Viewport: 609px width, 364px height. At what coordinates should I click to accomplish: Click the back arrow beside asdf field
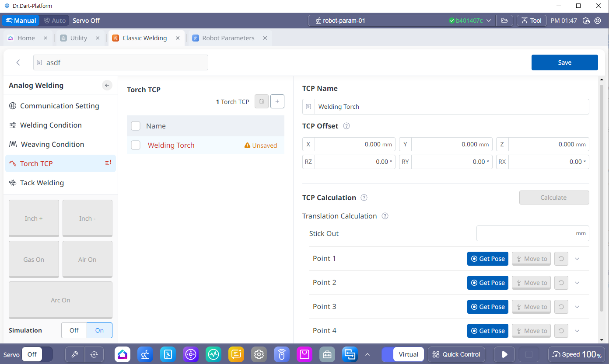pyautogui.click(x=18, y=62)
